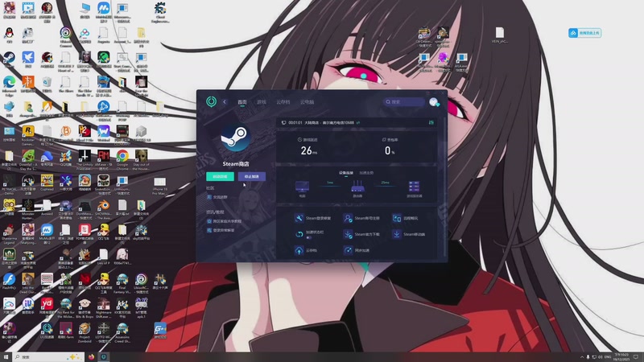The image size is (644, 362).
Task: Open the 云存档 tab
Action: click(283, 102)
